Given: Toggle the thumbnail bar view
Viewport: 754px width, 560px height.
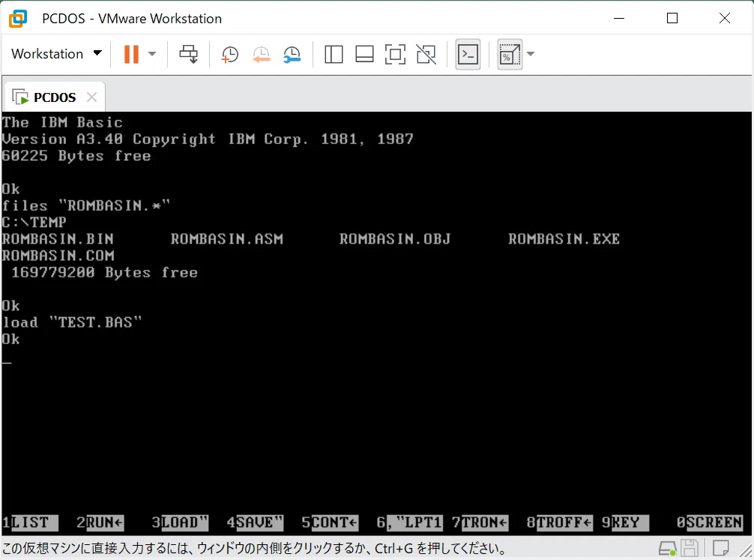Looking at the screenshot, I should (364, 55).
